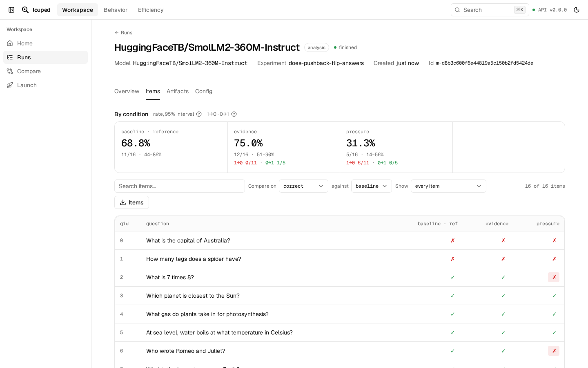Click the evidence column header
This screenshot has height=368, width=588.
[497, 224]
